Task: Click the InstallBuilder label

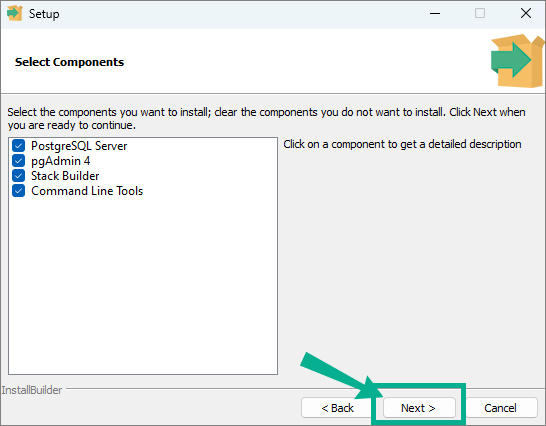Action: tap(32, 390)
